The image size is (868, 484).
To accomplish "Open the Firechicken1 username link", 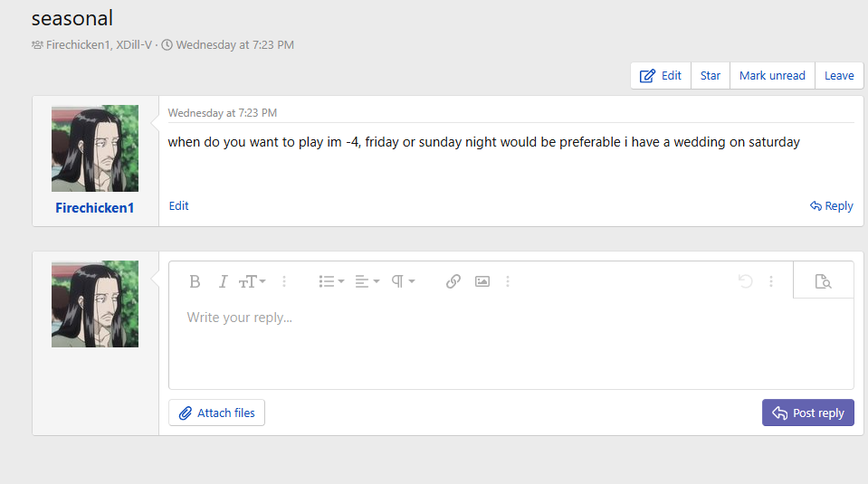I will (x=94, y=208).
